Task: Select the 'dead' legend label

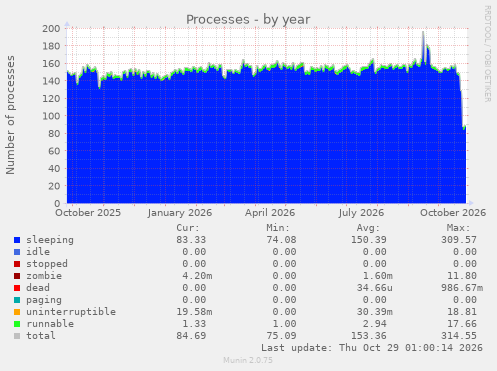Action: [x=38, y=288]
